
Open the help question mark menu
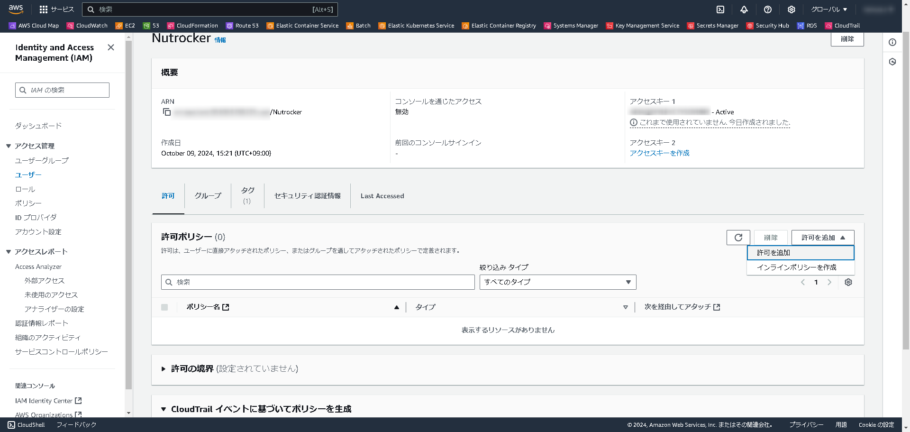click(x=768, y=9)
